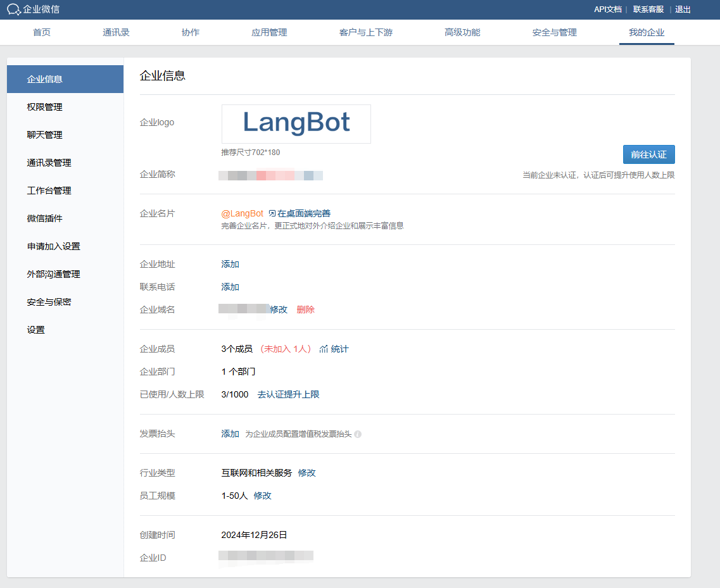720x588 pixels.
Task: Open the 设置 sidebar entry
Action: [35, 330]
